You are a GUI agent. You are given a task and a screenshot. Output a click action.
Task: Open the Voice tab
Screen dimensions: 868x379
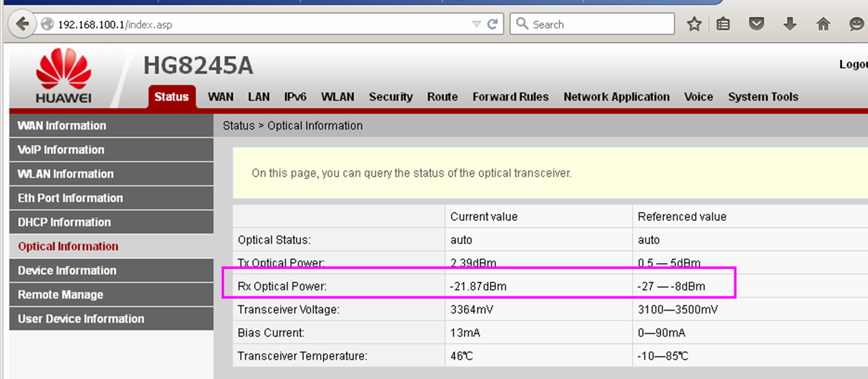[x=699, y=97]
